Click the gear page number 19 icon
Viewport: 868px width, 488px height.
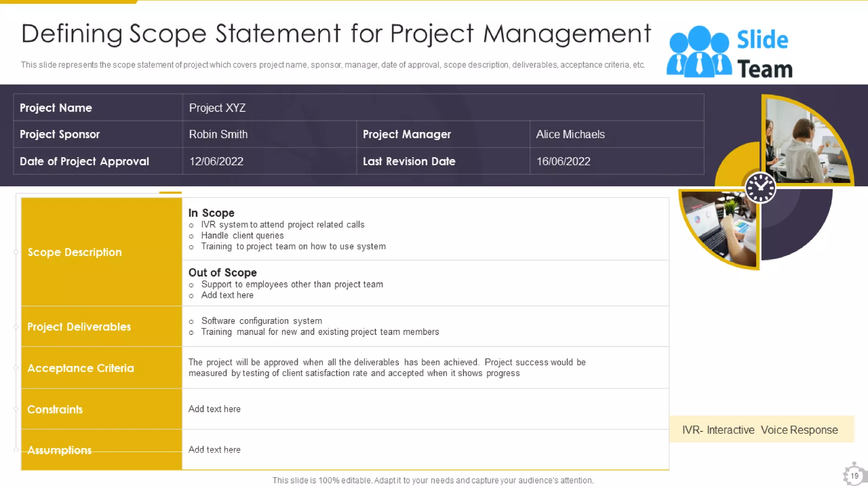tap(854, 475)
